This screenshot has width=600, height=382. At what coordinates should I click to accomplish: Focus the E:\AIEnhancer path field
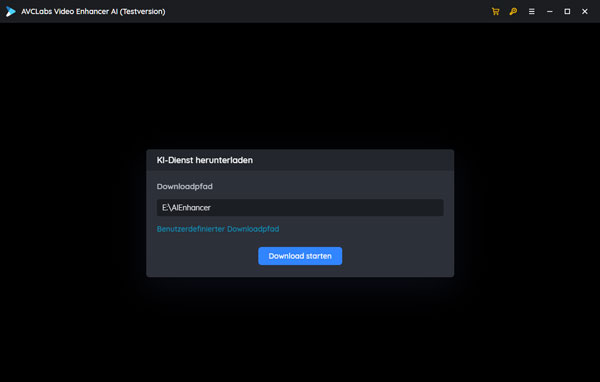pos(300,207)
